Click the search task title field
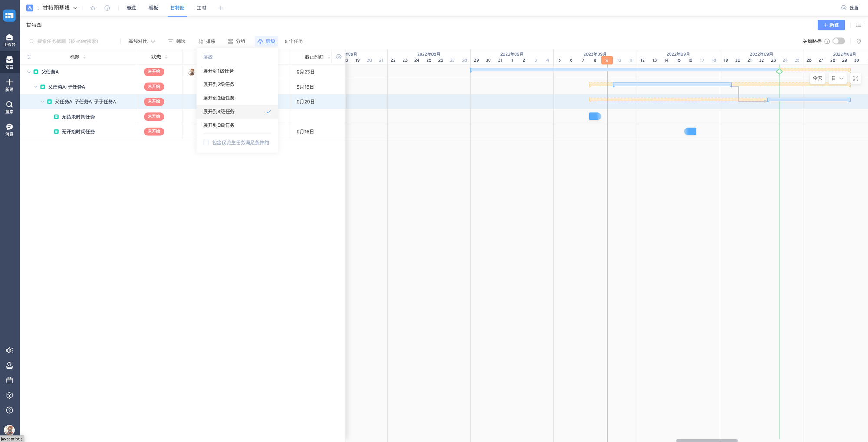The height and width of the screenshot is (442, 868). [x=74, y=41]
